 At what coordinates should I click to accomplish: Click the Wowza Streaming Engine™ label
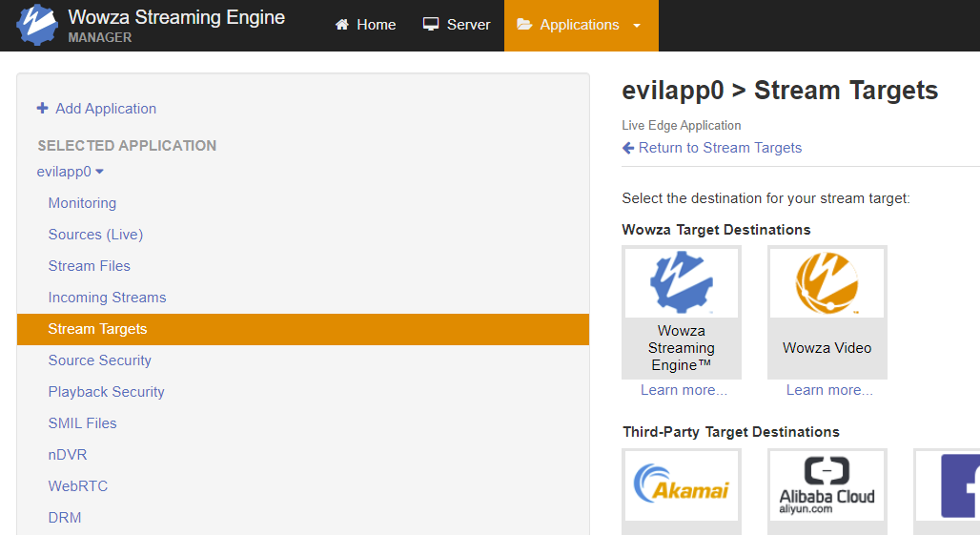pos(682,347)
